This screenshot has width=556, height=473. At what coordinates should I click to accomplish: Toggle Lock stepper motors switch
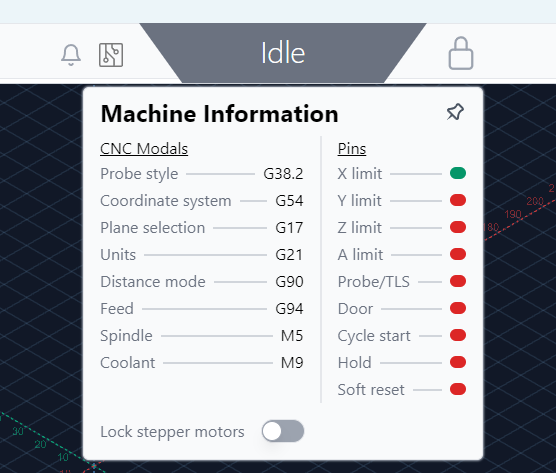pos(283,431)
